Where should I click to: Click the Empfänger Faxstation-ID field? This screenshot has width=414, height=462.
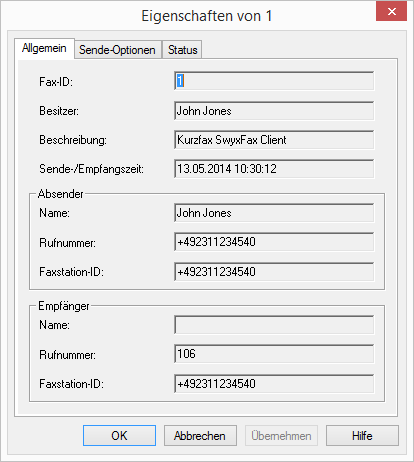pyautogui.click(x=274, y=384)
